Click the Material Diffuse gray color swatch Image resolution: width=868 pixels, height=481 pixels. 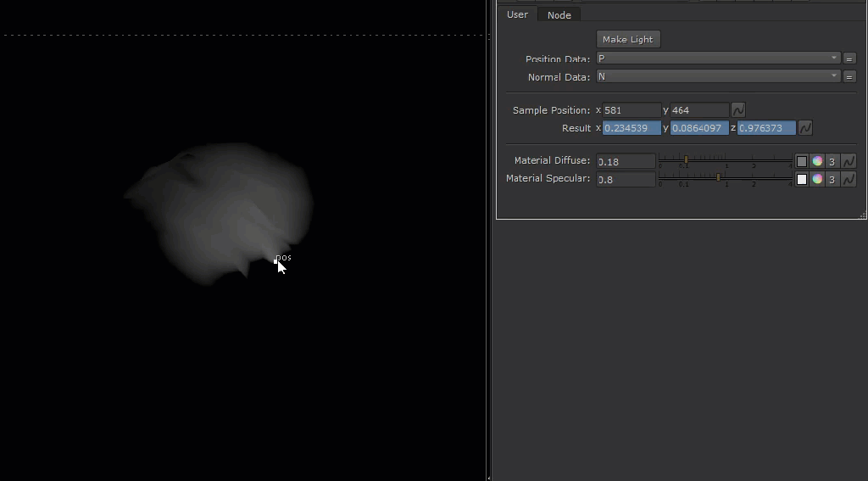click(x=802, y=161)
